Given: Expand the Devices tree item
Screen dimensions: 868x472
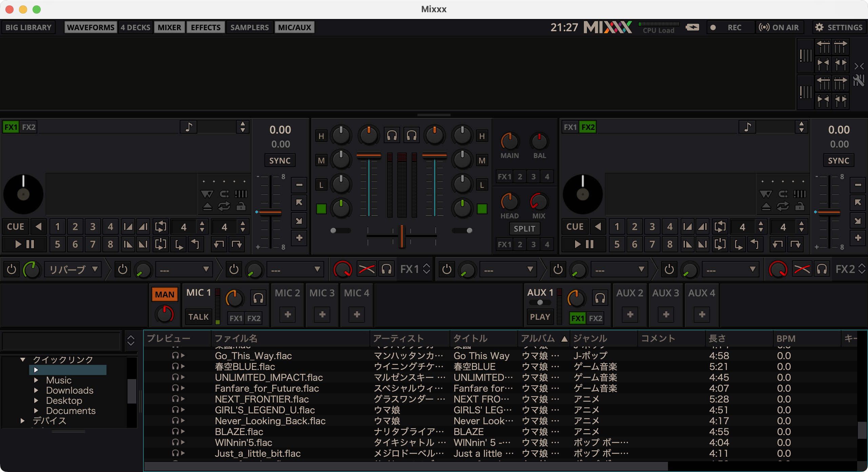Looking at the screenshot, I should coord(23,421).
